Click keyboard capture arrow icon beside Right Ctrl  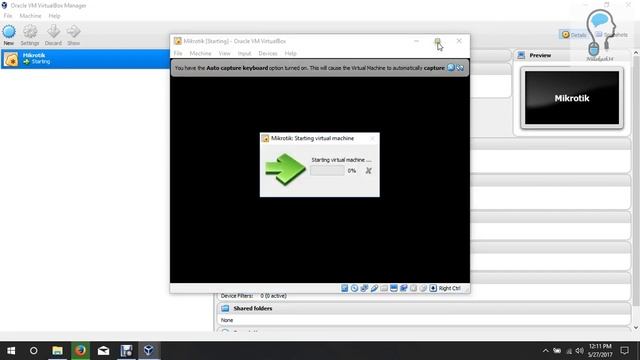pyautogui.click(x=433, y=288)
